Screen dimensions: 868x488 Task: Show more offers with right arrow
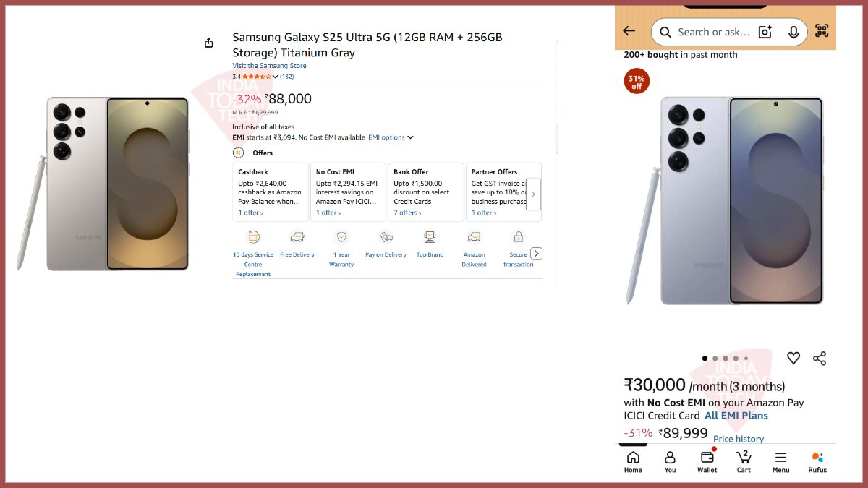coord(533,194)
